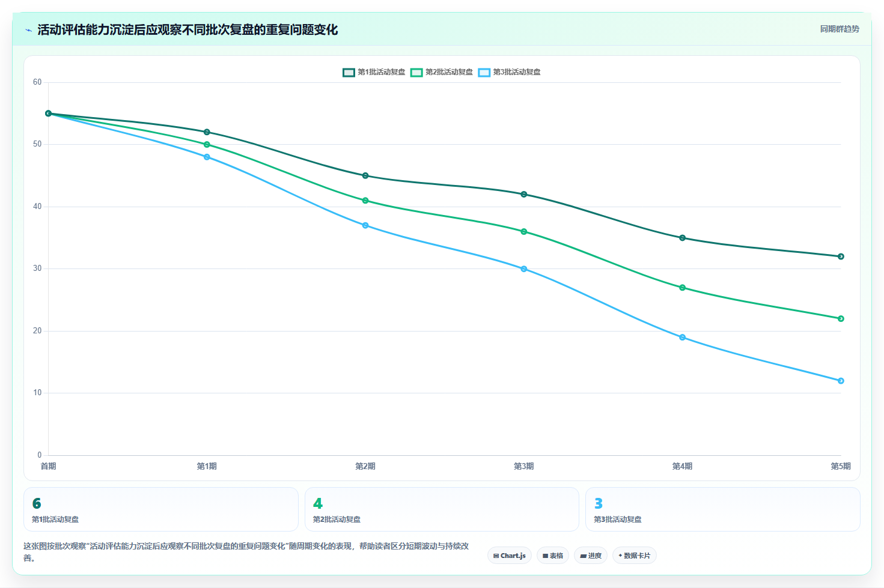The height and width of the screenshot is (588, 884).
Task: Click the 进度 tag chip
Action: point(591,556)
